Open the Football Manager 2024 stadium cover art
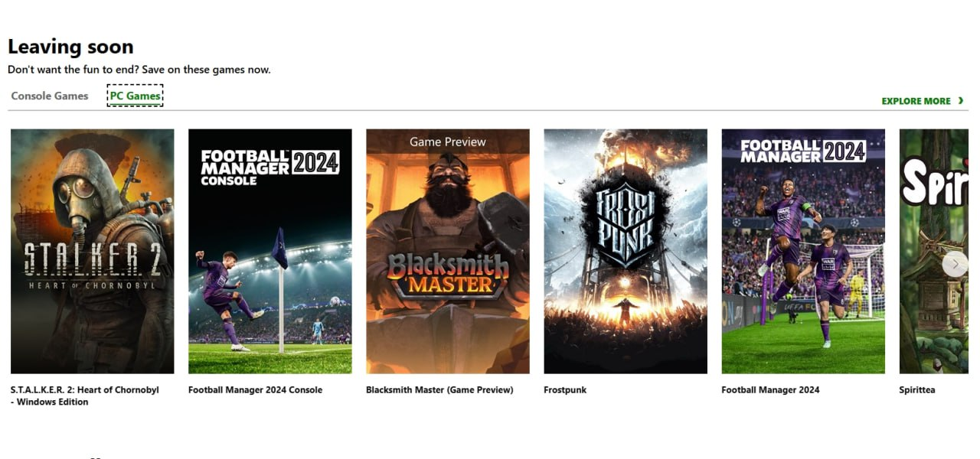 [x=803, y=251]
